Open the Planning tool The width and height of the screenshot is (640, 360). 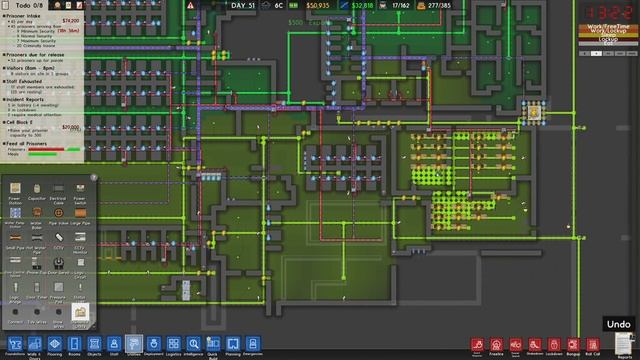point(233,344)
